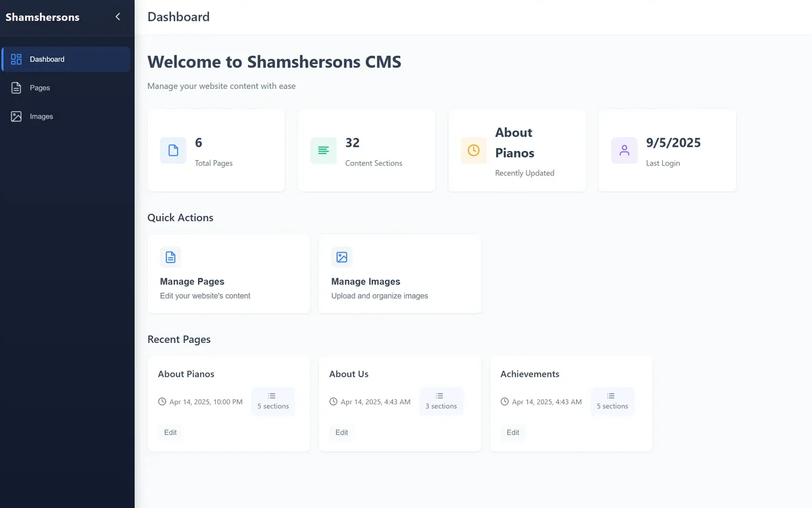
Task: Click the list icon above About Pianos sections
Action: point(272,396)
